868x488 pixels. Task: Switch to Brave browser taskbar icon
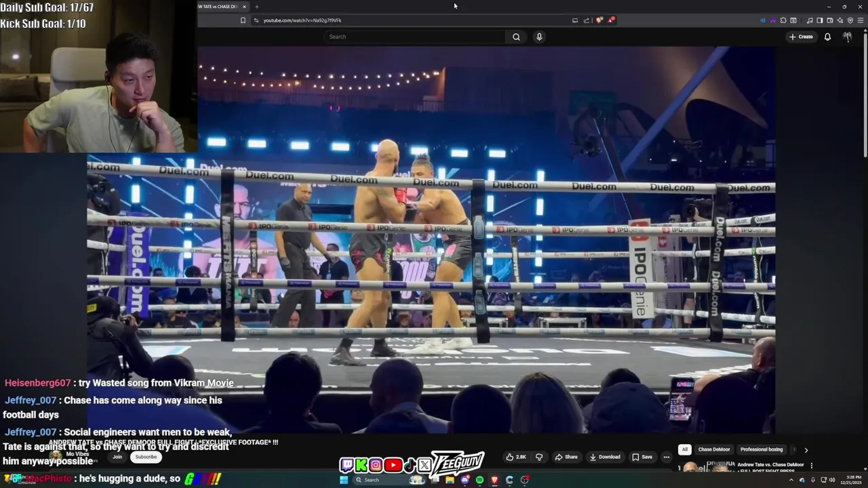pos(494,480)
